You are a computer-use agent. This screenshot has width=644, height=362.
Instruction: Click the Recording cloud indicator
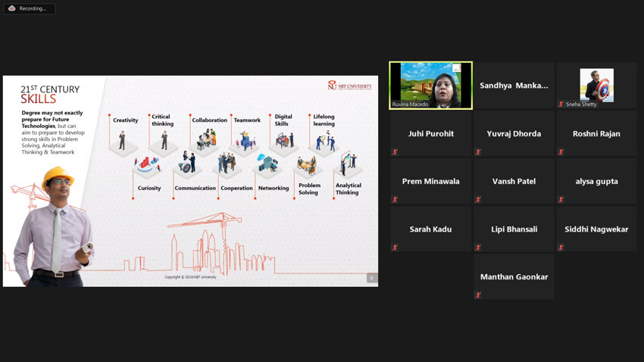(12, 8)
